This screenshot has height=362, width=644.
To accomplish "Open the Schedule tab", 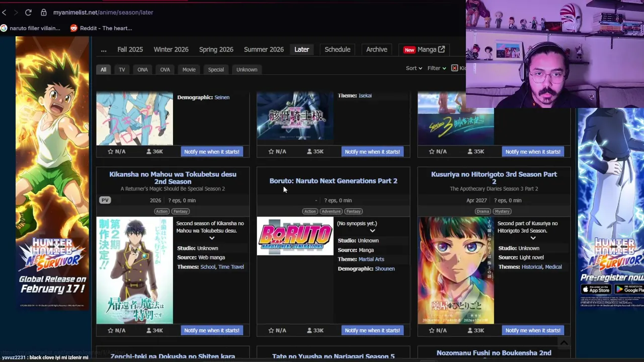I will [338, 49].
